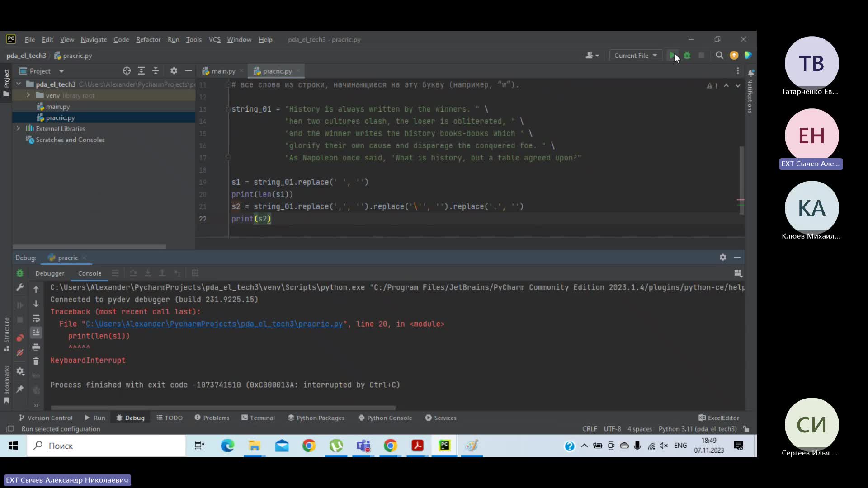Open Search Everywhere magnifier icon
868x488 pixels.
tap(719, 56)
